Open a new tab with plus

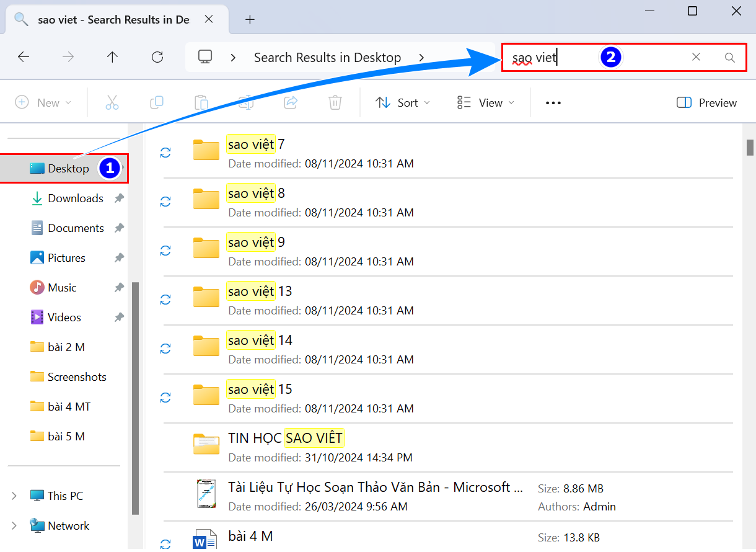pyautogui.click(x=250, y=19)
